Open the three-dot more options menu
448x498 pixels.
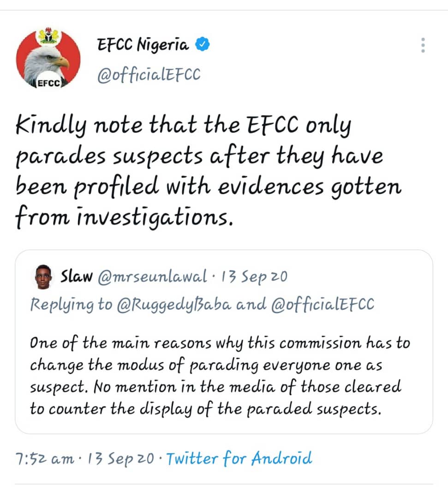tap(423, 45)
